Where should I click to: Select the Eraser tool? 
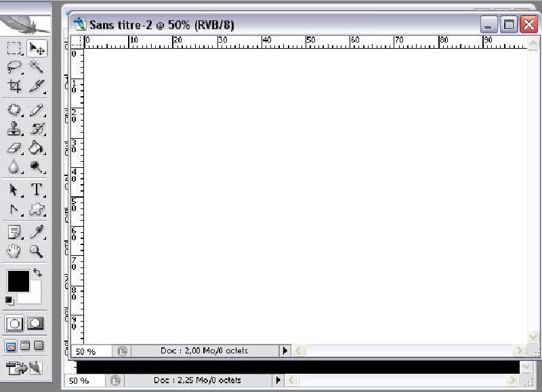point(14,148)
